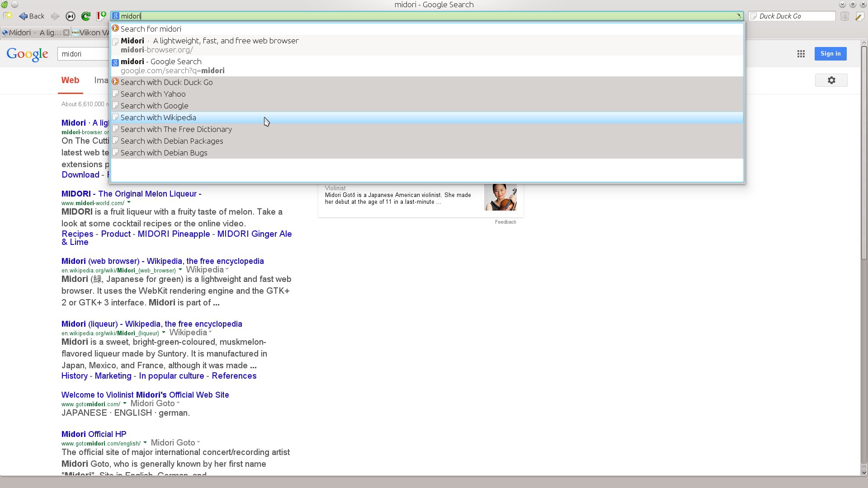
Task: Close the Midori browser tab
Action: click(66, 33)
